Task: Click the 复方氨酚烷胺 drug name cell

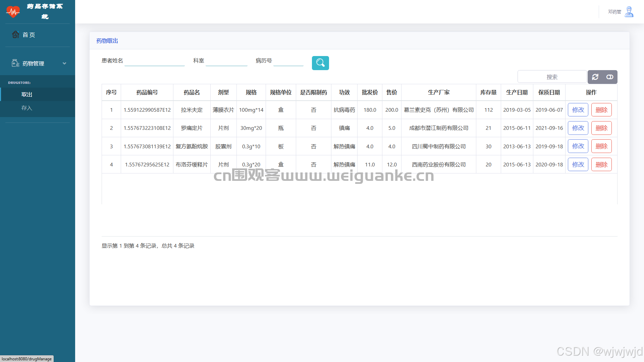Action: [x=192, y=146]
